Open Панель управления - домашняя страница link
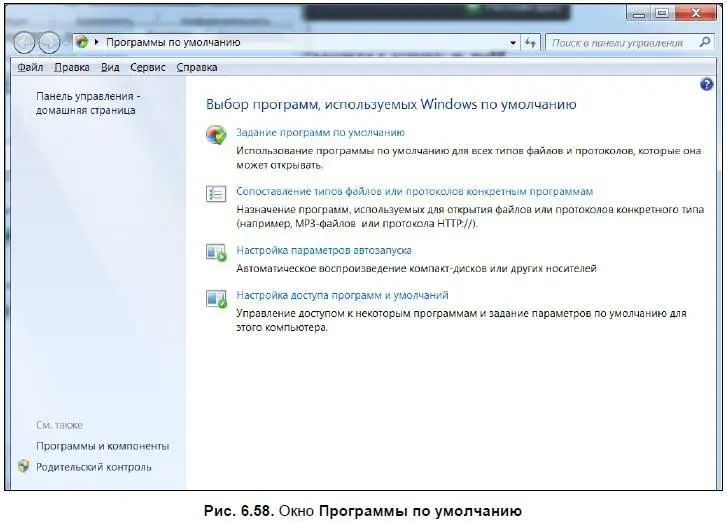727x521 pixels. 88,103
